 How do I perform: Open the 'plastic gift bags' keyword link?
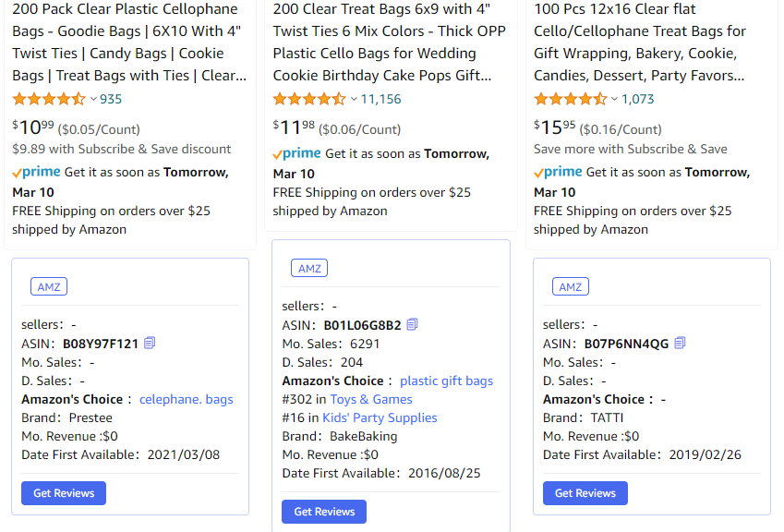(x=447, y=381)
